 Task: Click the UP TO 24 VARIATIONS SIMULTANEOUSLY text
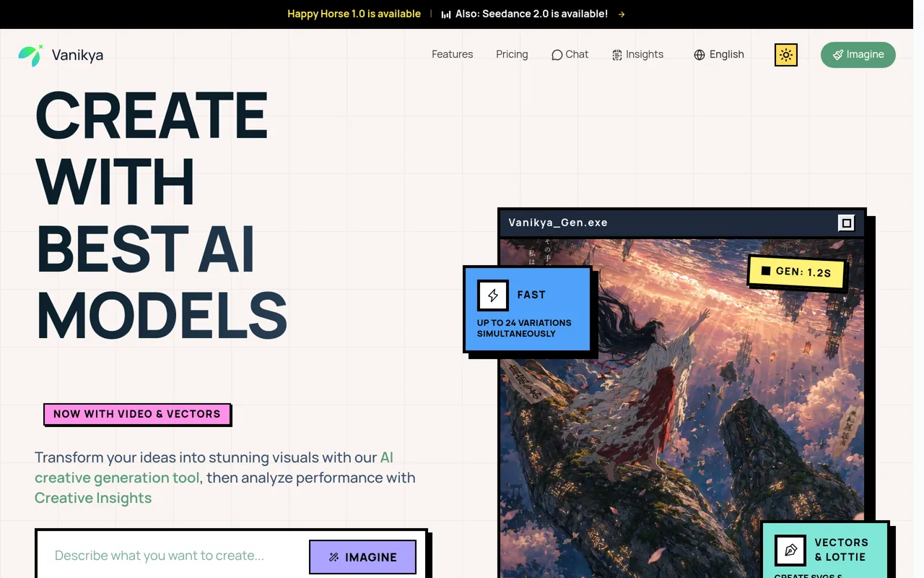click(524, 328)
